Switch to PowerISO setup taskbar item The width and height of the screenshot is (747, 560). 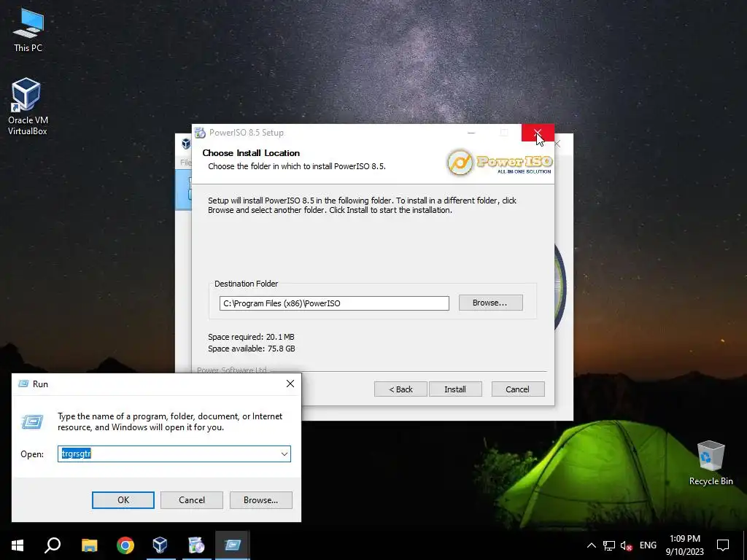(x=196, y=545)
